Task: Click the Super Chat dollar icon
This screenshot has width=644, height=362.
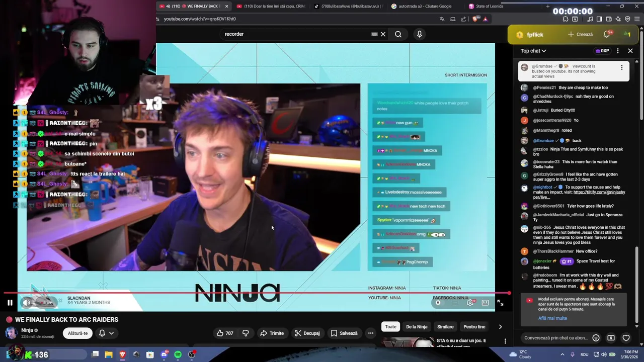Action: point(611,338)
